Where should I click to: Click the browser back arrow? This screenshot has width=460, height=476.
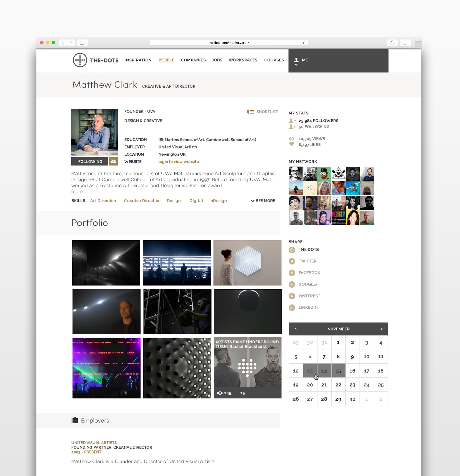click(63, 43)
